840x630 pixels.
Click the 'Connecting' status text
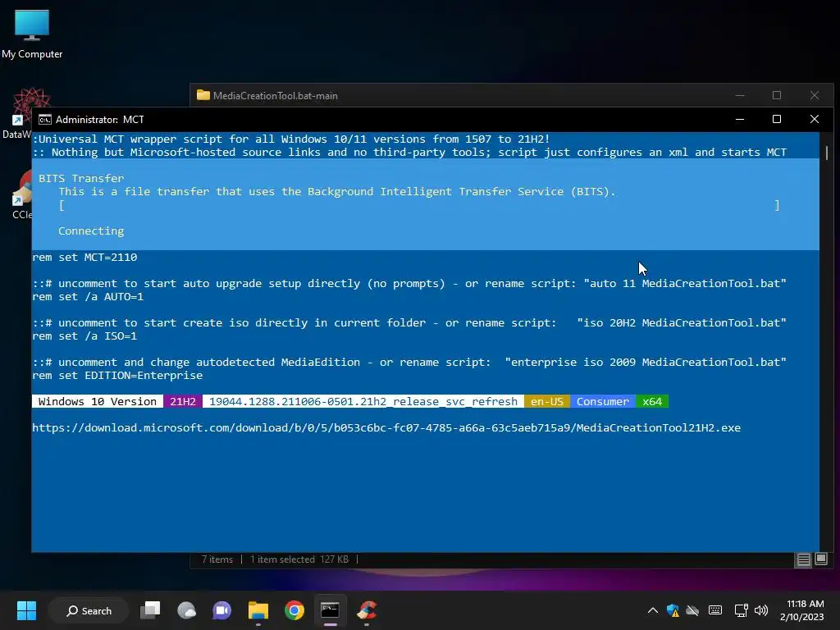pyautogui.click(x=91, y=231)
